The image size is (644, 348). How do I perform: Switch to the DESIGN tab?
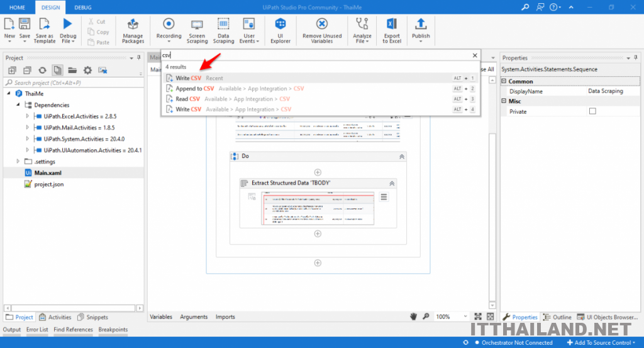[x=50, y=8]
